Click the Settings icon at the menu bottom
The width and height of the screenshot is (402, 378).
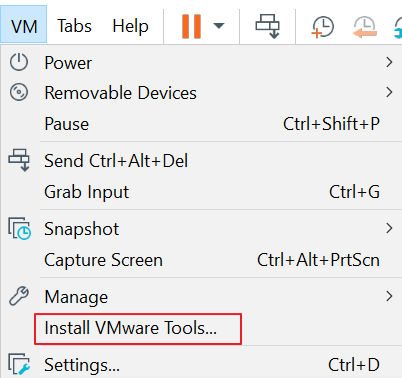(19, 364)
